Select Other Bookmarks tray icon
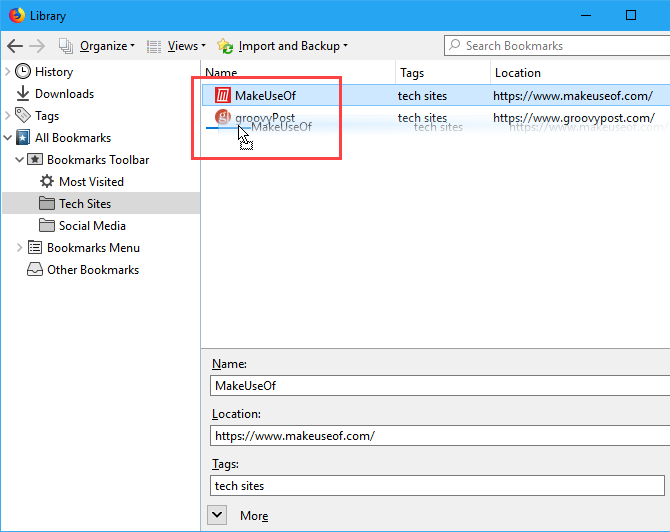The image size is (670, 532). coord(35,270)
